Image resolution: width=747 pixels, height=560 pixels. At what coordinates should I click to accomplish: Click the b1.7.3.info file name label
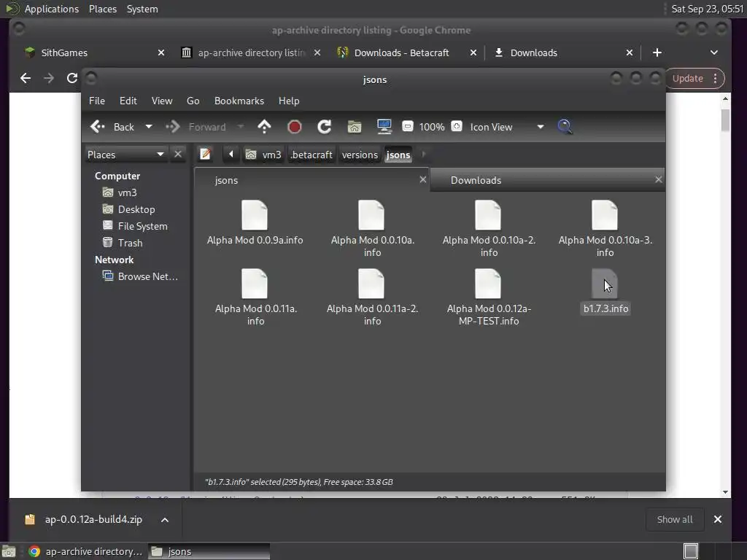pos(606,308)
